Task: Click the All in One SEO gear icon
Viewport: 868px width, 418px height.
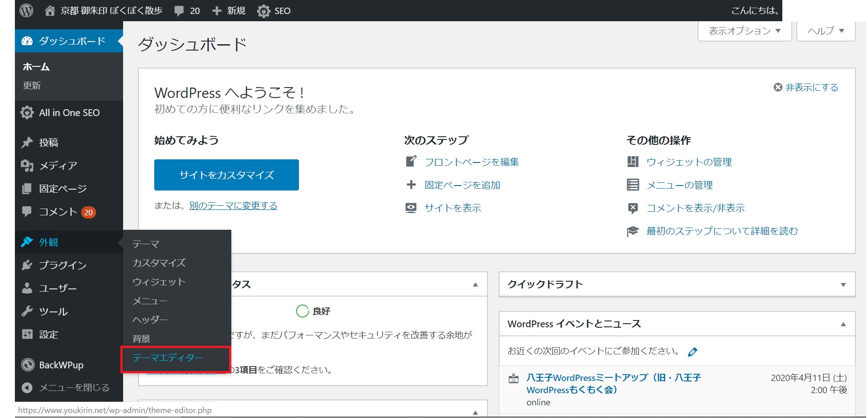Action: pyautogui.click(x=27, y=112)
